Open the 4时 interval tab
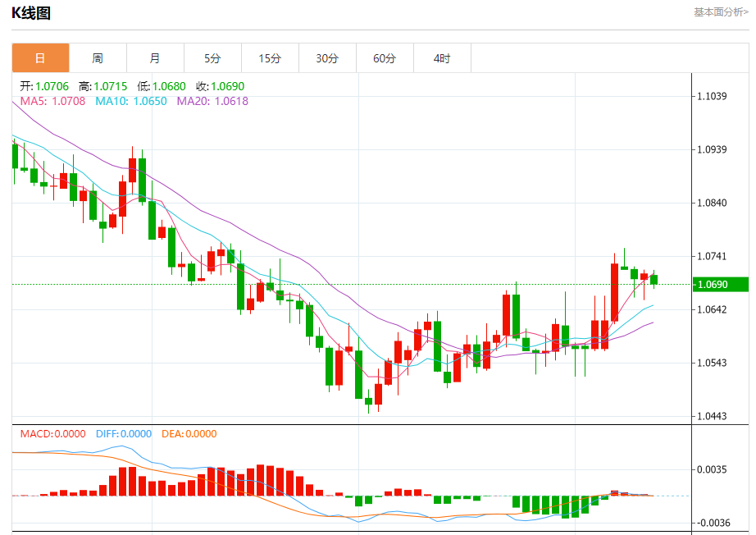The image size is (756, 535). (442, 58)
